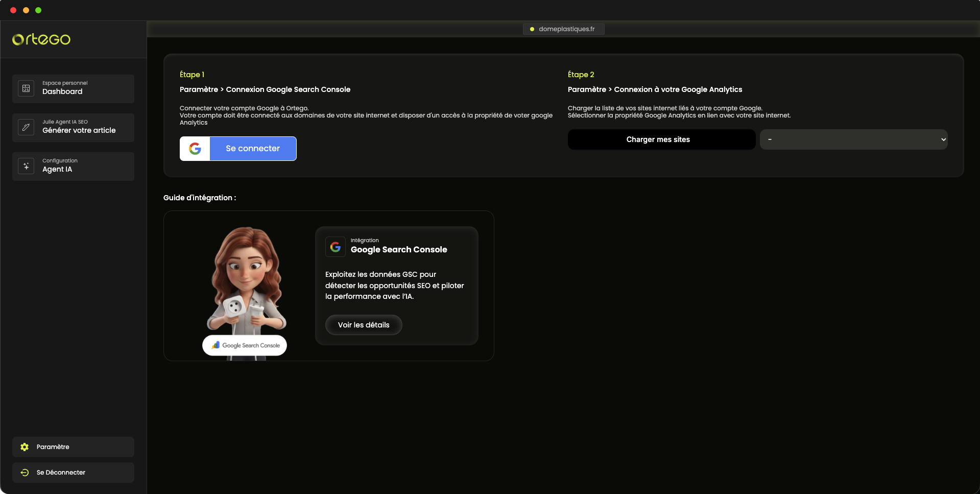Select Se Déconnecter to log out

pyautogui.click(x=73, y=473)
